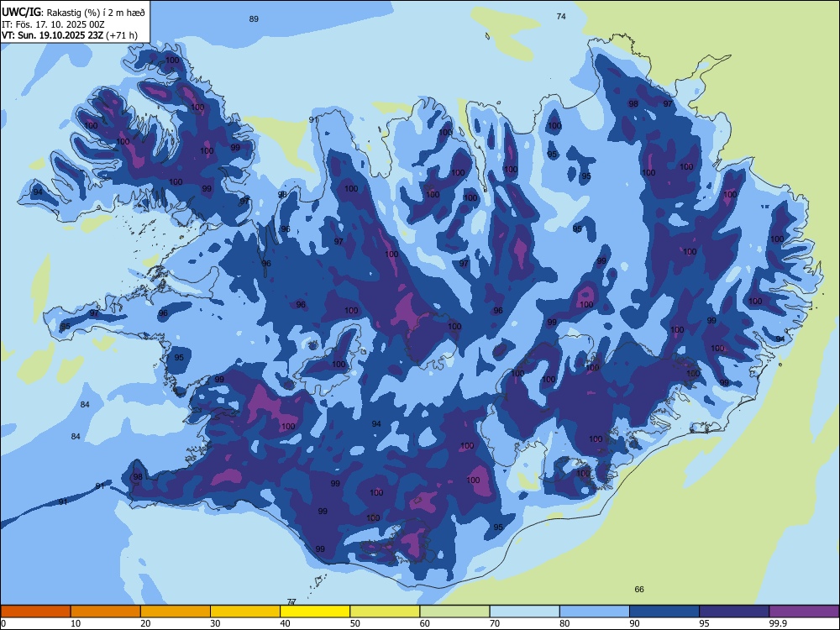The height and width of the screenshot is (630, 840).
Task: Select the 30–40 gold legend swatch
Action: pyautogui.click(x=245, y=612)
